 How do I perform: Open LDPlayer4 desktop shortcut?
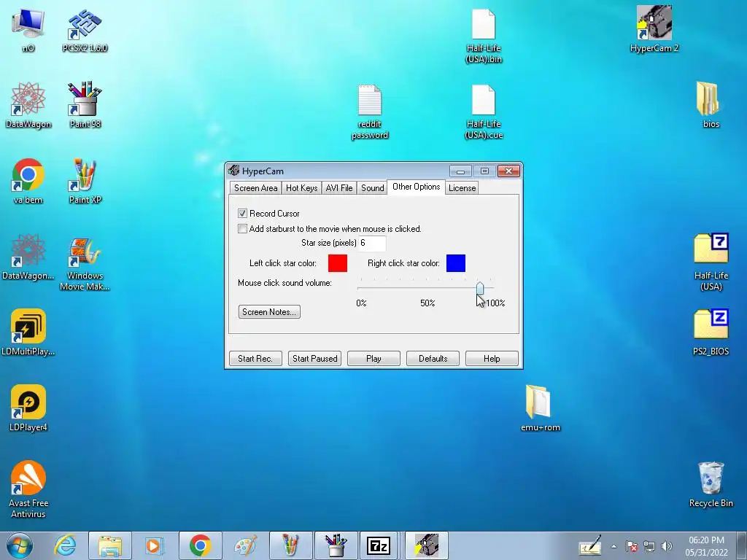pyautogui.click(x=28, y=408)
